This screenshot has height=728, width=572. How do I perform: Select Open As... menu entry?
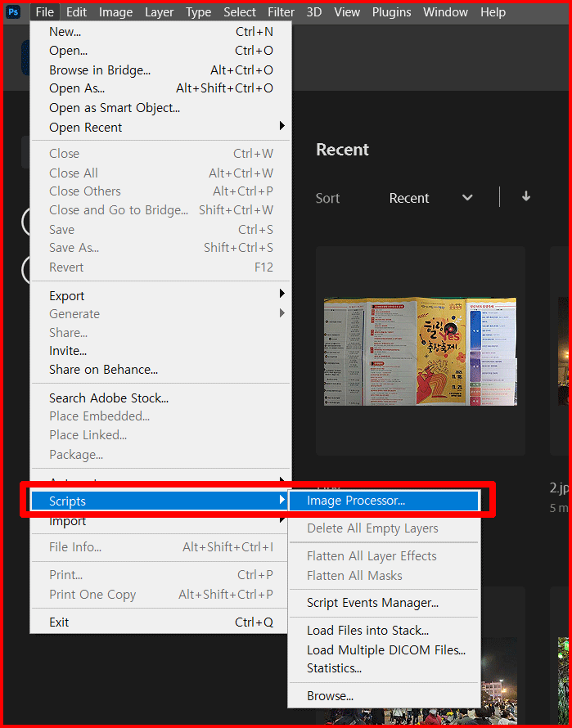[160, 88]
